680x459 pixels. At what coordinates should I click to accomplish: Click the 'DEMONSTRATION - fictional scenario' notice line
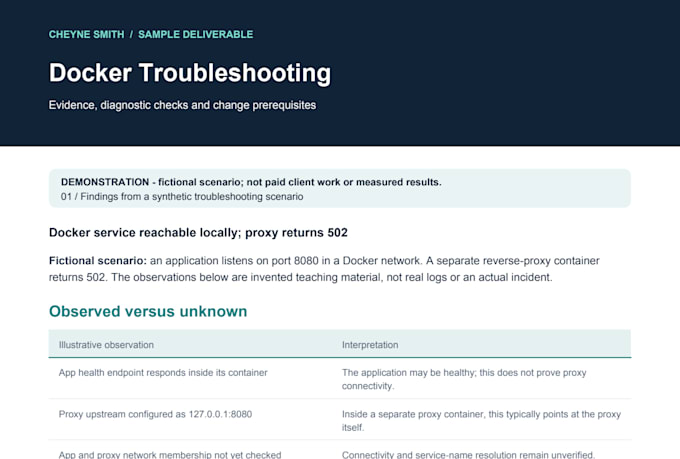251,182
